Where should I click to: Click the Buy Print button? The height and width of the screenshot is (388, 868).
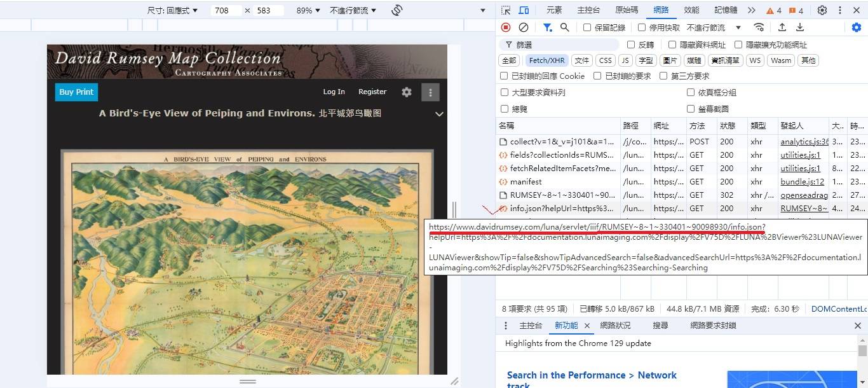coord(76,92)
